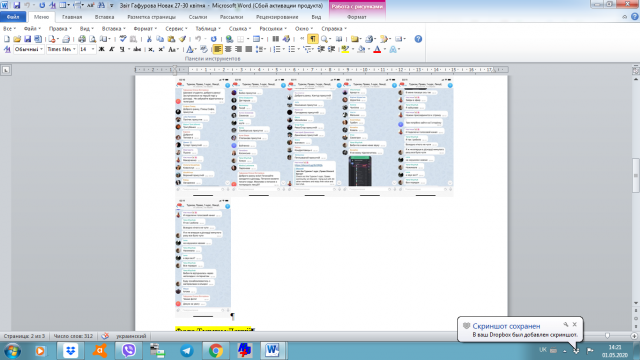Toggle bold formatting
This screenshot has width=640, height=360.
(x=101, y=49)
